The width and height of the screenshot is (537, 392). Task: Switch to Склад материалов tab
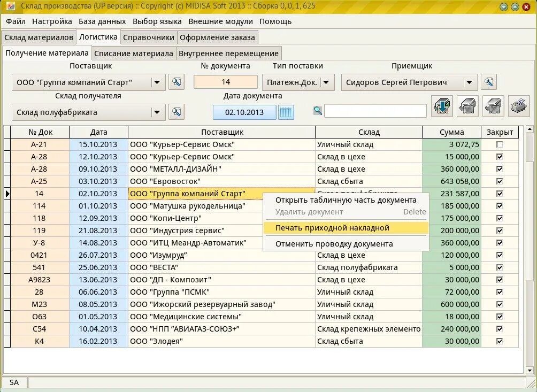(39, 37)
